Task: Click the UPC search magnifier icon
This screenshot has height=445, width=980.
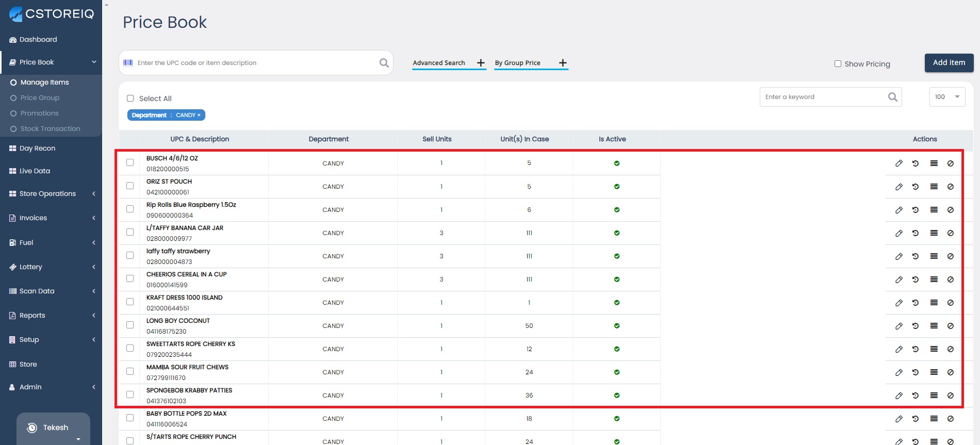Action: pyautogui.click(x=384, y=63)
